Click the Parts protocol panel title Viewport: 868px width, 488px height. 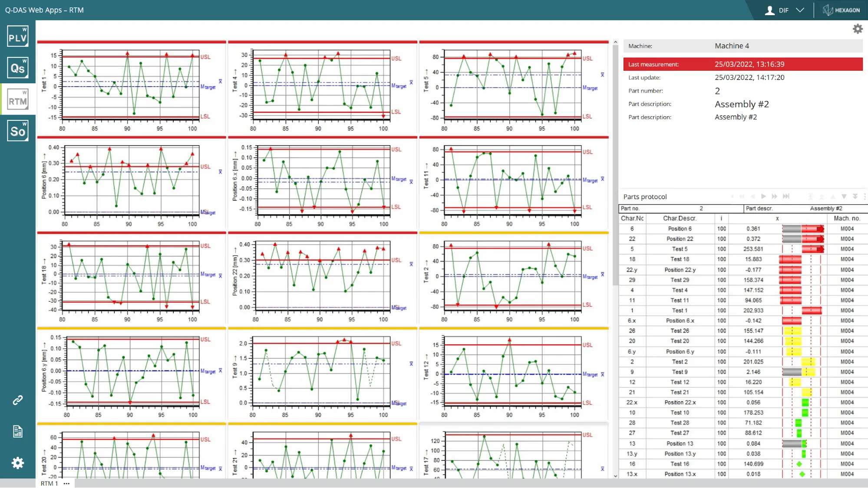point(645,197)
